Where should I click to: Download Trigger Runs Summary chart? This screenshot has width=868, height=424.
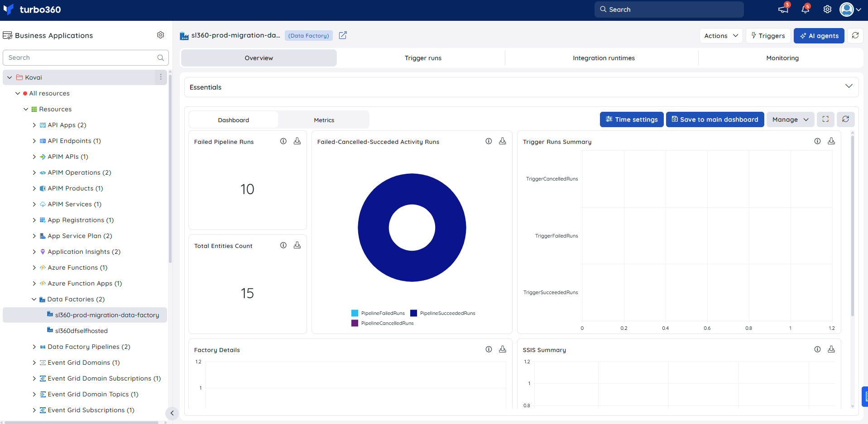pyautogui.click(x=831, y=141)
